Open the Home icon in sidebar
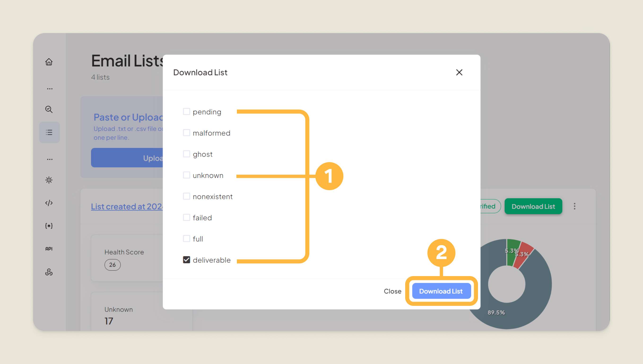This screenshot has height=364, width=643. (49, 62)
